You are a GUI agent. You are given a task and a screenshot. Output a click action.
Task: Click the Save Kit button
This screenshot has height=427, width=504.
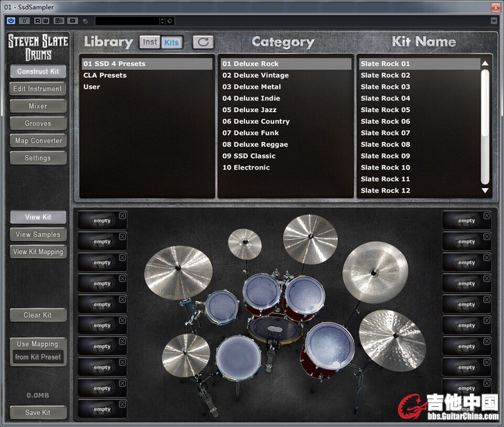(x=38, y=412)
